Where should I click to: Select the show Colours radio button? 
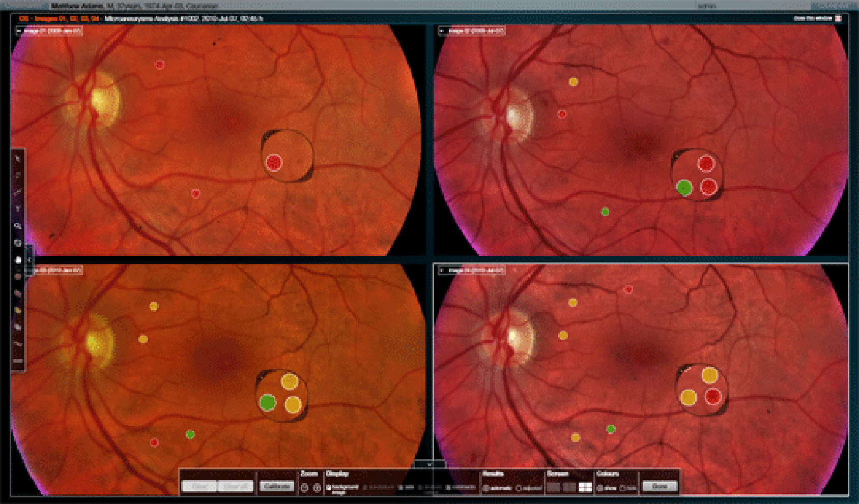click(x=600, y=488)
